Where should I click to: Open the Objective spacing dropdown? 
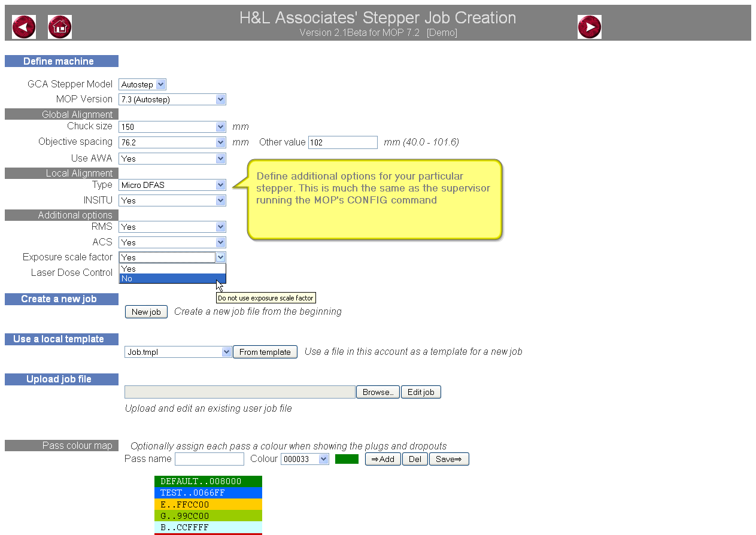click(x=172, y=142)
